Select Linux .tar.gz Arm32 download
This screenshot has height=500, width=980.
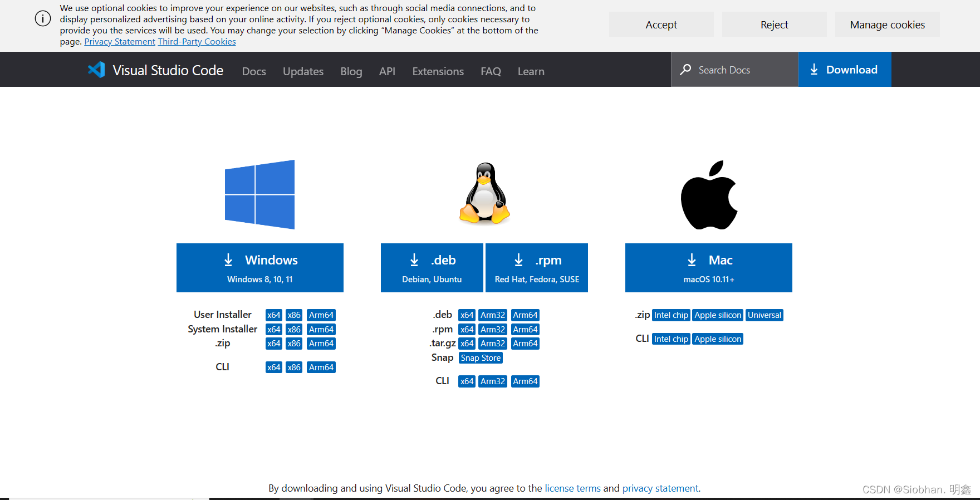pos(493,344)
